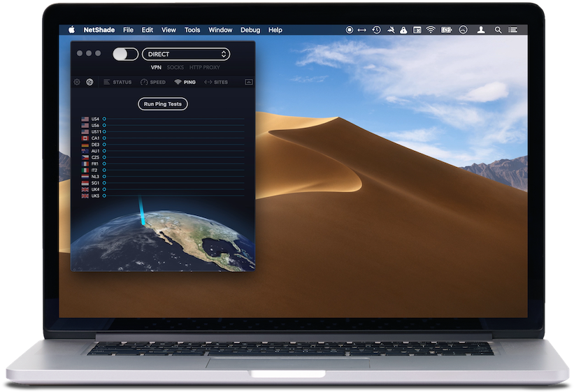This screenshot has height=392, width=574.
Task: Open the Apple menu
Action: click(72, 29)
